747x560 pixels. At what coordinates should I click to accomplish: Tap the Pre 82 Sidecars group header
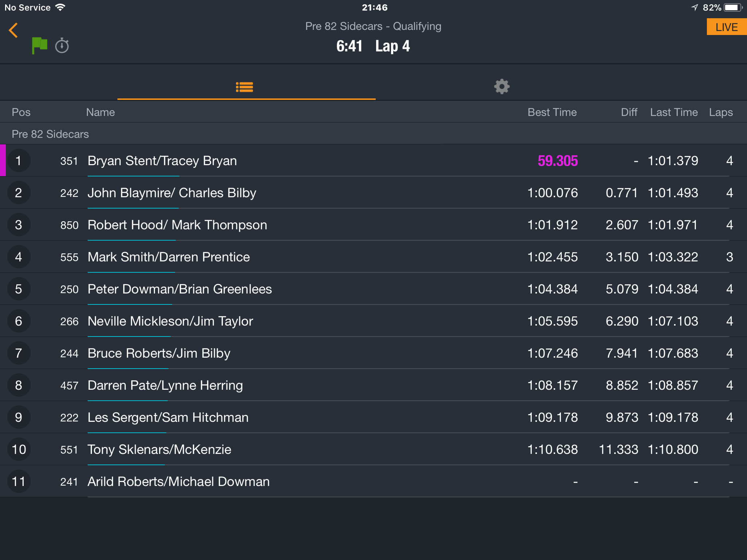pos(373,134)
